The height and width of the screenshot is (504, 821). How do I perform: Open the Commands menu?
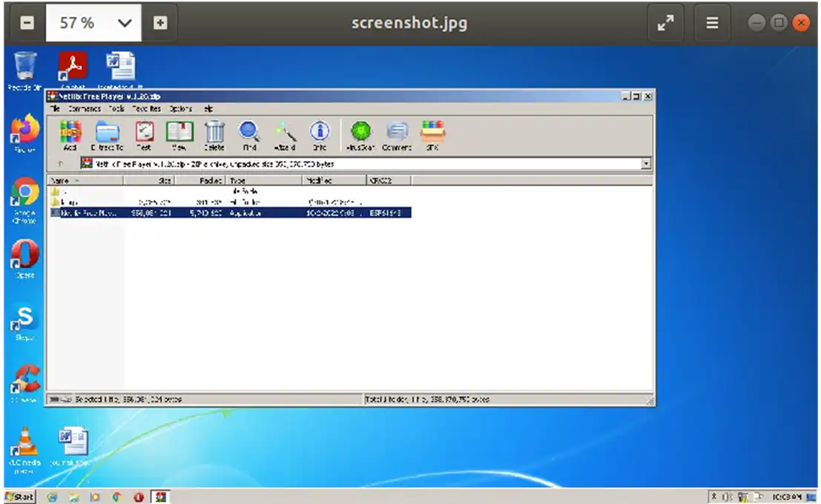pyautogui.click(x=85, y=109)
